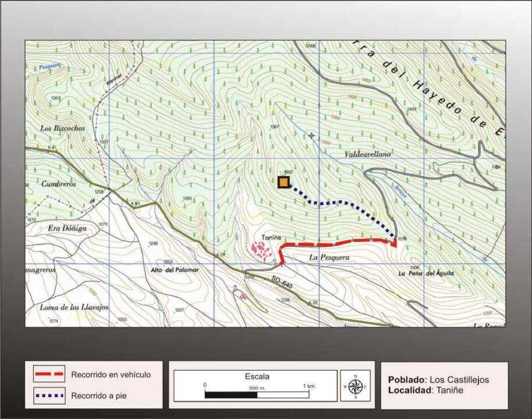
Task: Click the red triangle at the vehicle route end
Action: (x=394, y=243)
